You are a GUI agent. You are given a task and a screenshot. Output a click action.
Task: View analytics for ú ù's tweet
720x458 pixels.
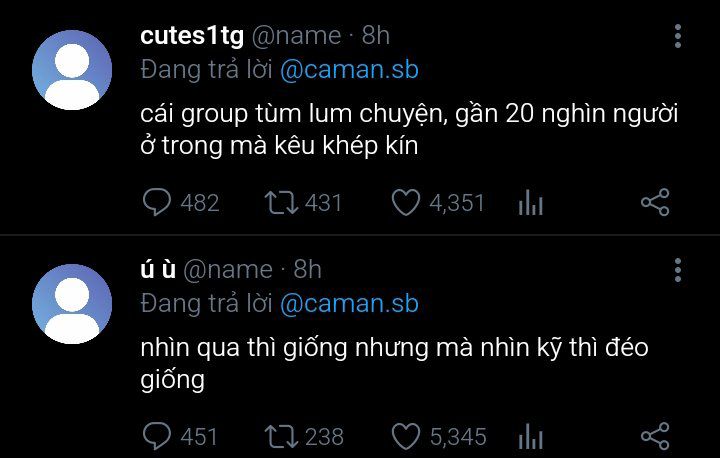click(x=530, y=436)
